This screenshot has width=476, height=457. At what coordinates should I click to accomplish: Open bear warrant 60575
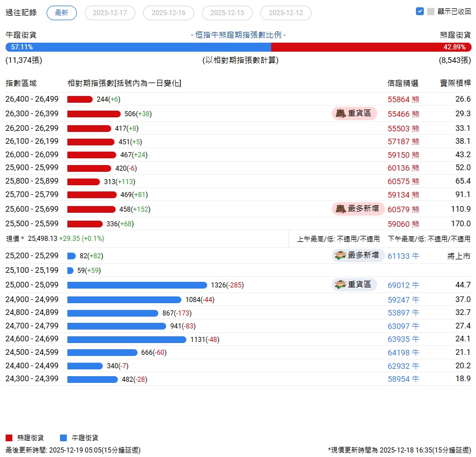(403, 181)
